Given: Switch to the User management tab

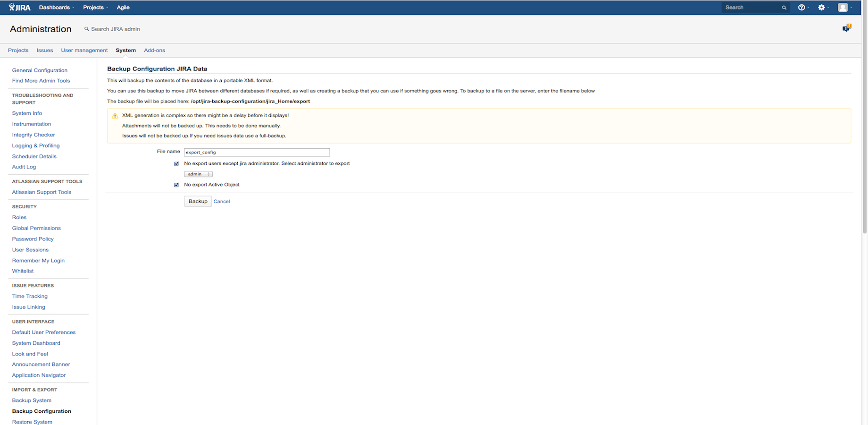Looking at the screenshot, I should (84, 50).
